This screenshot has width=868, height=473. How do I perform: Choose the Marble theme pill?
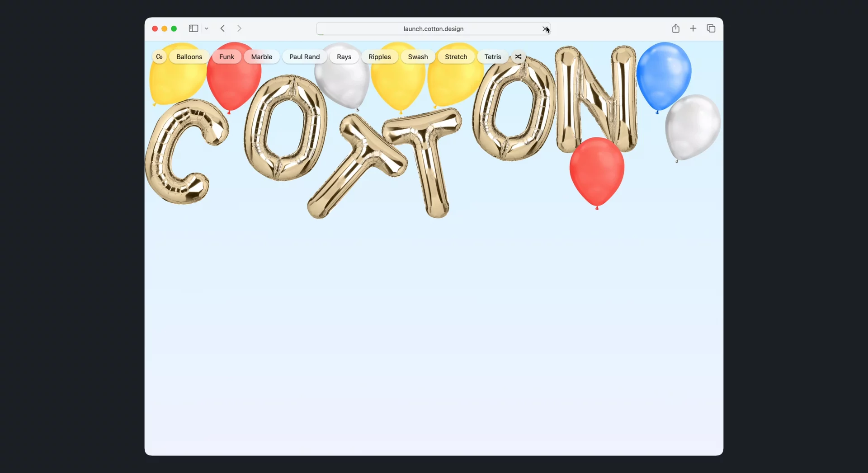pyautogui.click(x=261, y=57)
